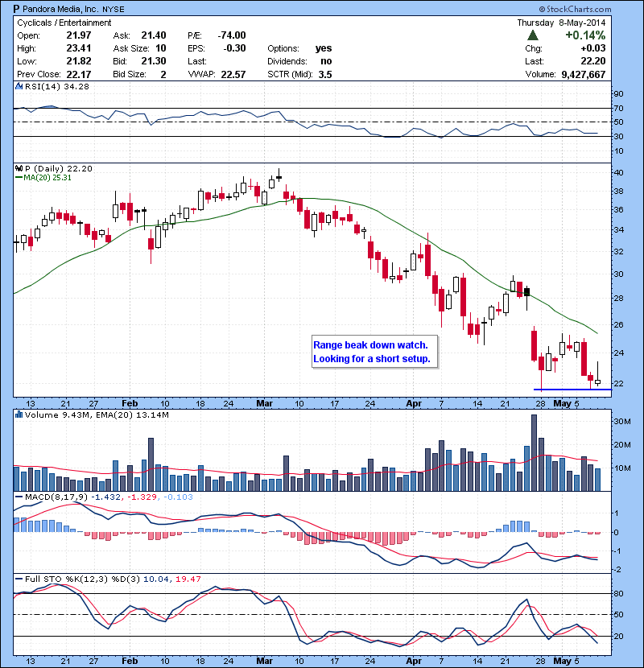Click the 'P (Daily) 22.20' label
644x668 pixels.
(59, 168)
